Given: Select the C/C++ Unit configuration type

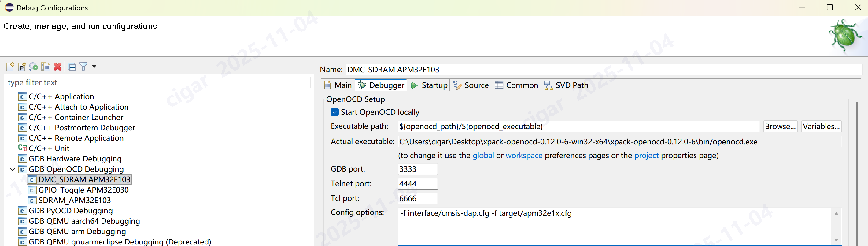Looking at the screenshot, I should 49,148.
